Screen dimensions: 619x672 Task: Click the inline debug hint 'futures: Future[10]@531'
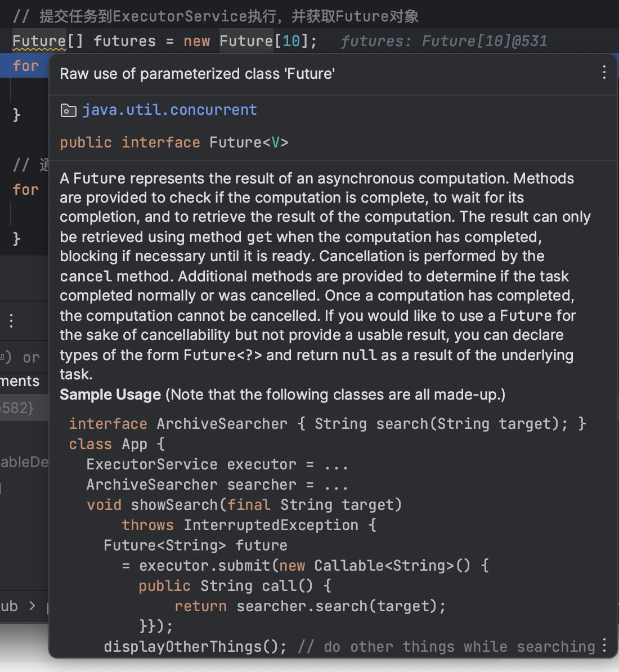click(x=443, y=41)
